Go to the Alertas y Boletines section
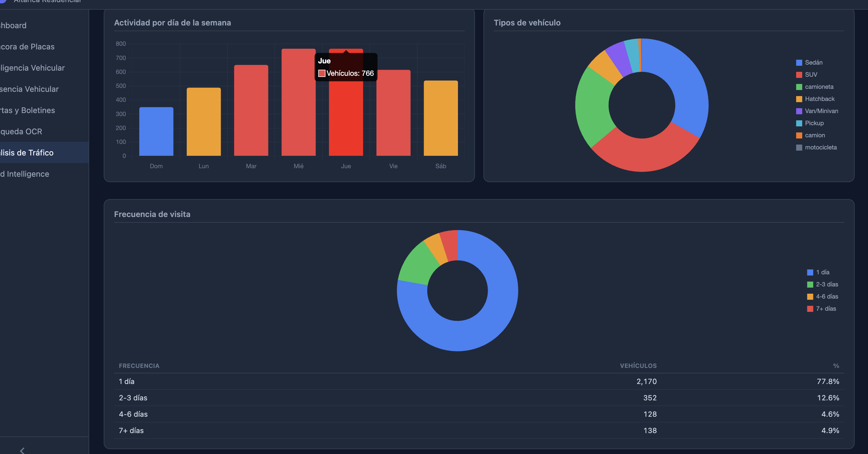Screen dimensions: 868x454 (x=28, y=110)
